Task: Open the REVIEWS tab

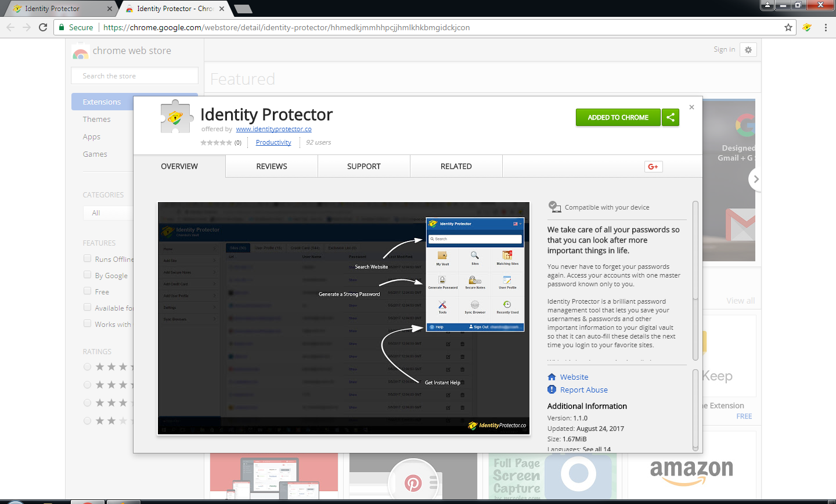Action: [x=272, y=166]
